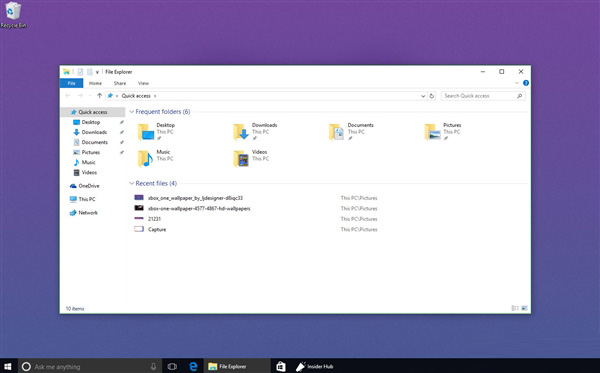Viewport: 600px width, 373px height.
Task: Select Documents in the navigation pane
Action: (x=95, y=142)
